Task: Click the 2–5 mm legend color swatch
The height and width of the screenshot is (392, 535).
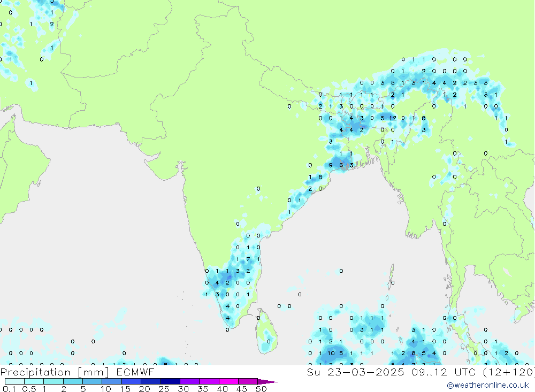Action: click(73, 381)
